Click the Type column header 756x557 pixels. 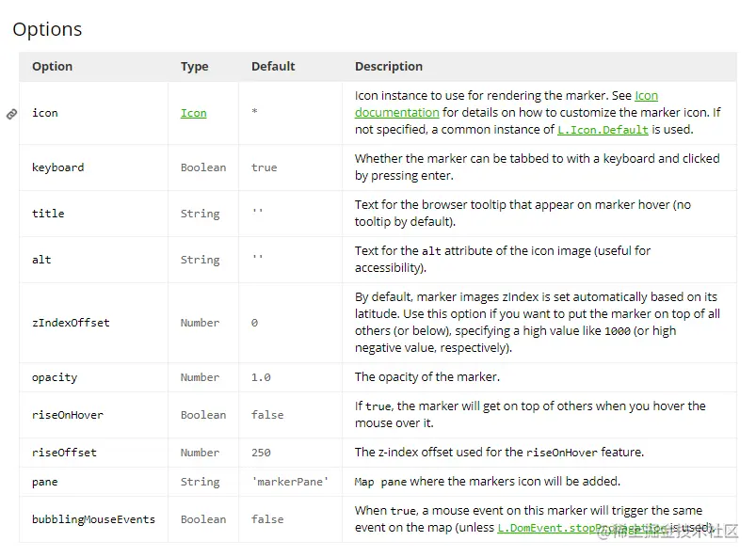pyautogui.click(x=194, y=67)
